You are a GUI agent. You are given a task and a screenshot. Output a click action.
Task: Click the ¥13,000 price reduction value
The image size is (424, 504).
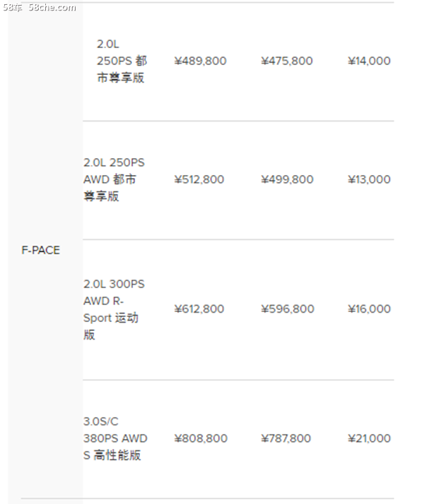tap(369, 179)
